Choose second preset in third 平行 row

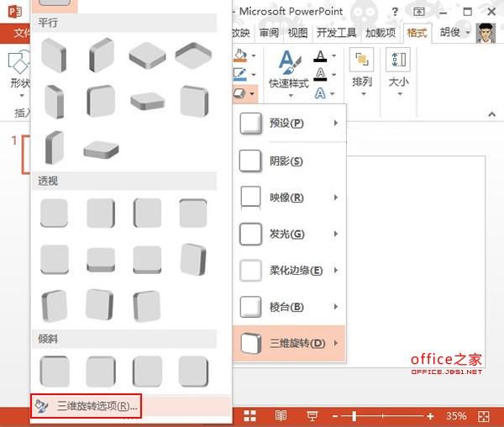[x=101, y=150]
